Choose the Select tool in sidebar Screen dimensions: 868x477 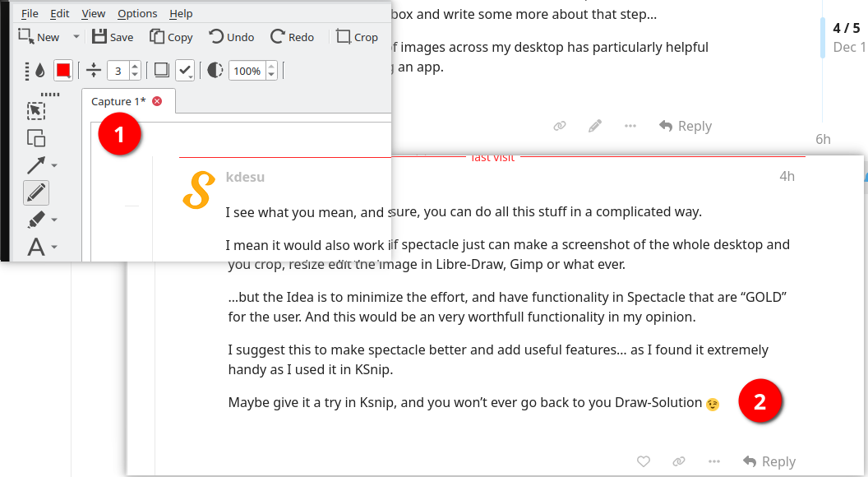pos(36,111)
